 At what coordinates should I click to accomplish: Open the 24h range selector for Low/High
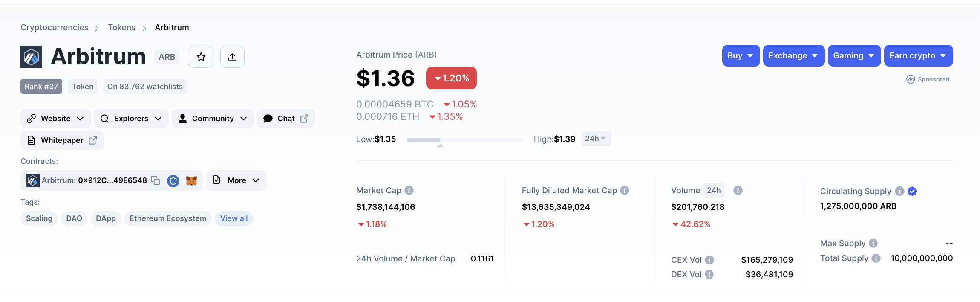[596, 139]
